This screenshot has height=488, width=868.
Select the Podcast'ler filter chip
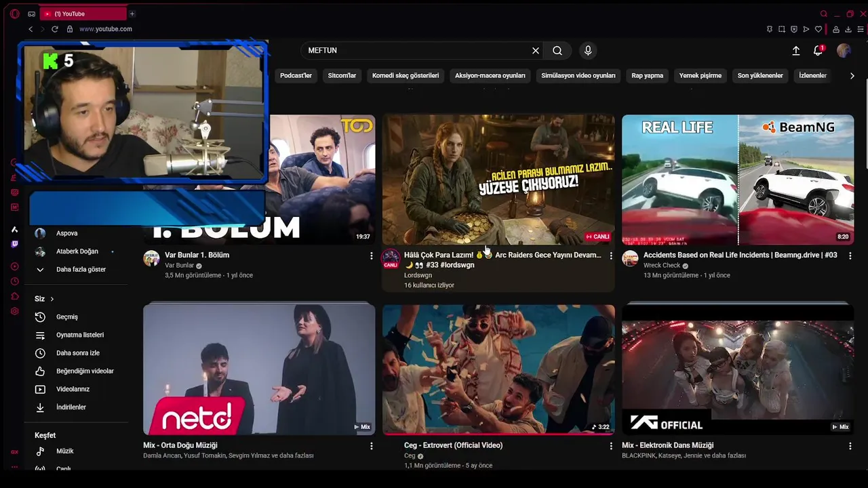pyautogui.click(x=296, y=75)
